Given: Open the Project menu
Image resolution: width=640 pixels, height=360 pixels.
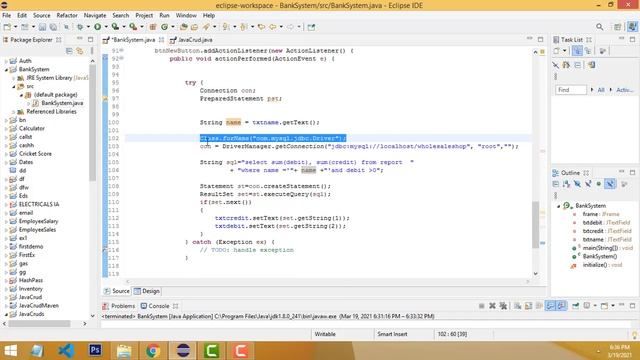Looking at the screenshot, I should [144, 15].
